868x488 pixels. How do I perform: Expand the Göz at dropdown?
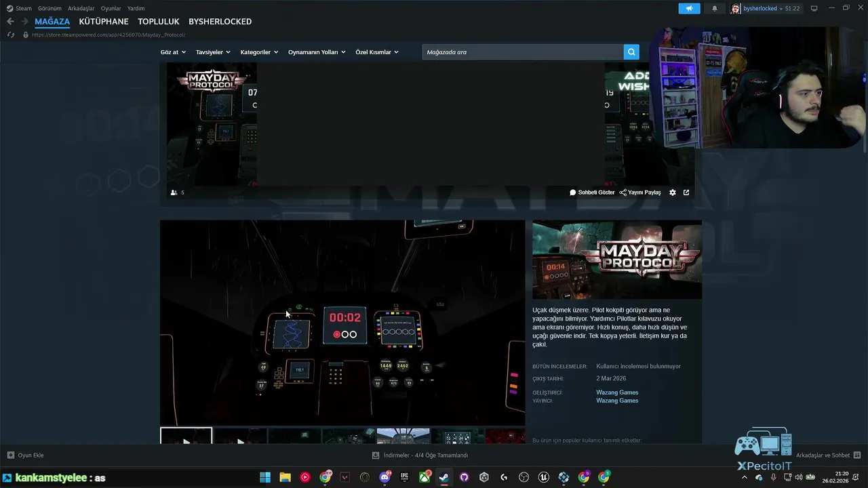[x=173, y=52]
